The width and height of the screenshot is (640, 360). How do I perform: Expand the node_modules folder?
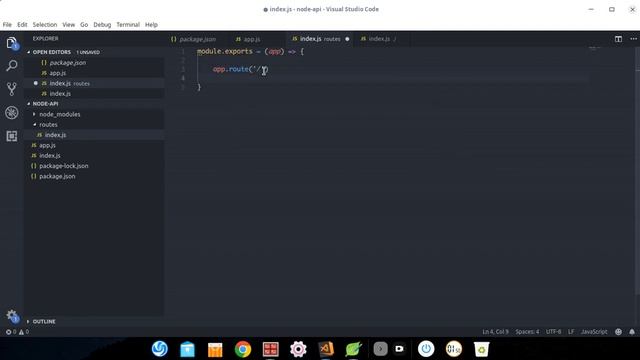(59, 114)
